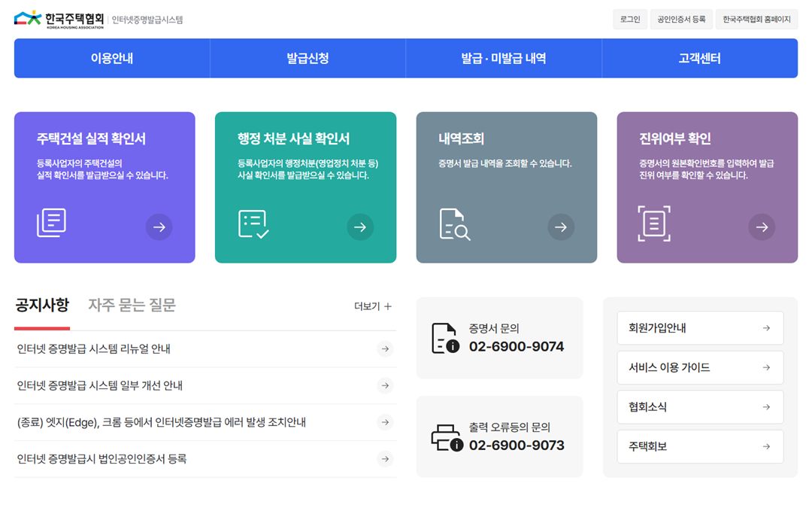Click phone number 02-6900-9074
Image resolution: width=812 pixels, height=508 pixels.
tap(517, 346)
